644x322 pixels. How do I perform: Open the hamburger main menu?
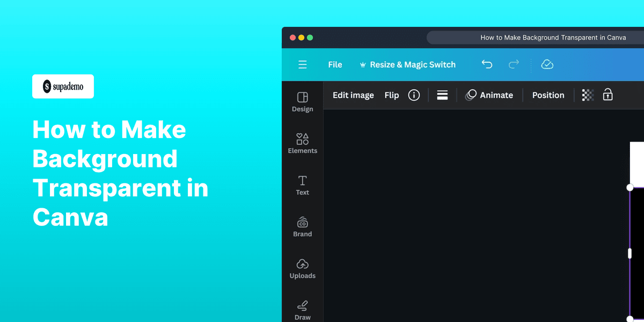[303, 64]
